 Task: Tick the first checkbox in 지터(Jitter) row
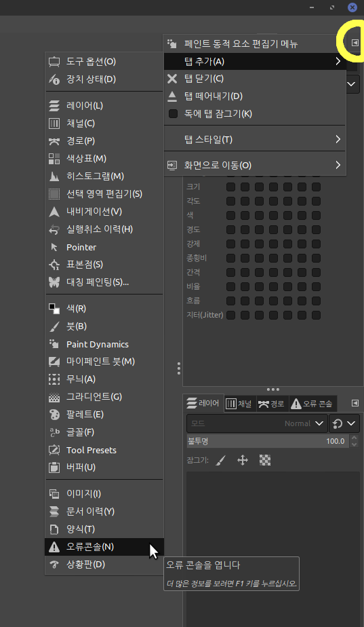point(230,315)
